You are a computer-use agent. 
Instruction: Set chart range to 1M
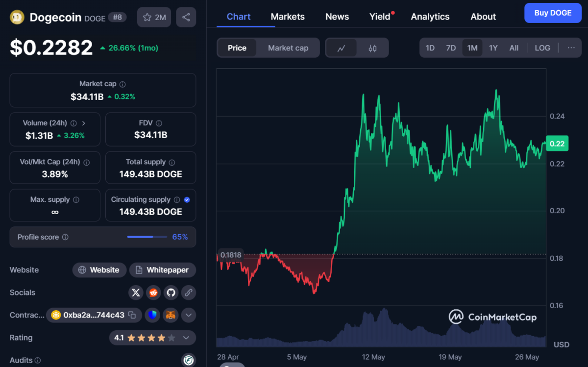coord(472,48)
